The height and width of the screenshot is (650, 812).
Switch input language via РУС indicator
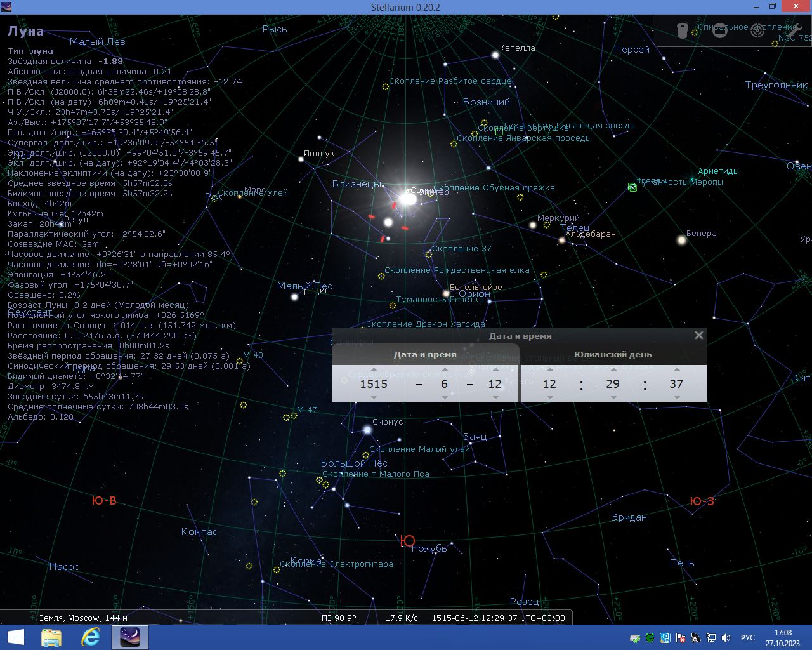coord(748,638)
